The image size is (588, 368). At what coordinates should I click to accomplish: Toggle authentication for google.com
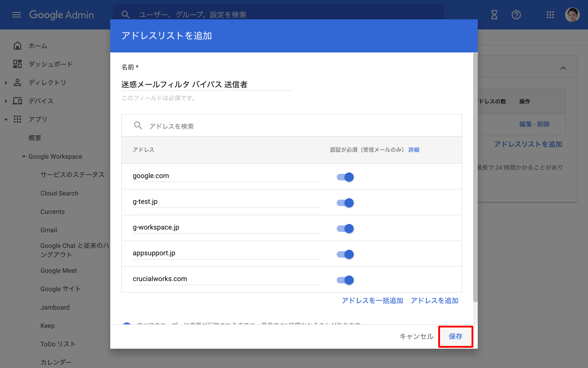coord(345,177)
